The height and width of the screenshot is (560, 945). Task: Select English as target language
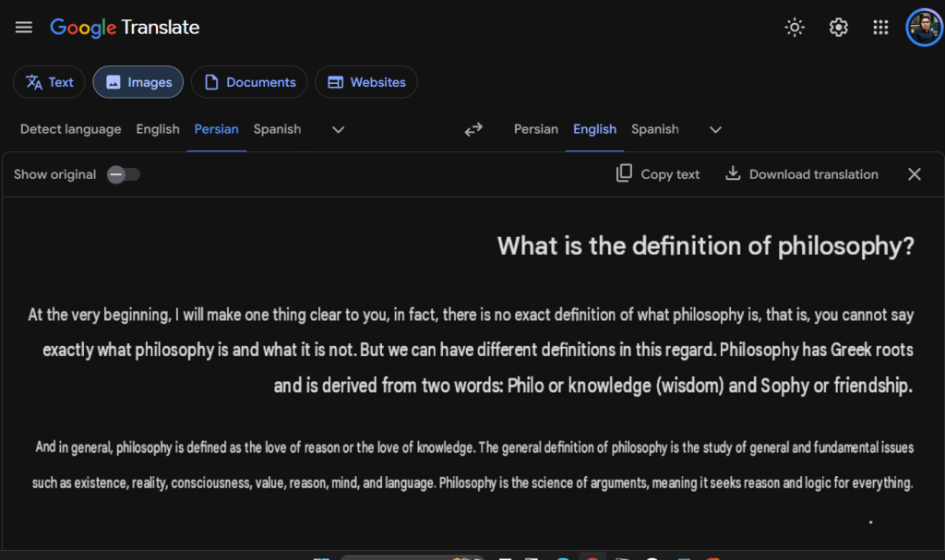(x=595, y=129)
